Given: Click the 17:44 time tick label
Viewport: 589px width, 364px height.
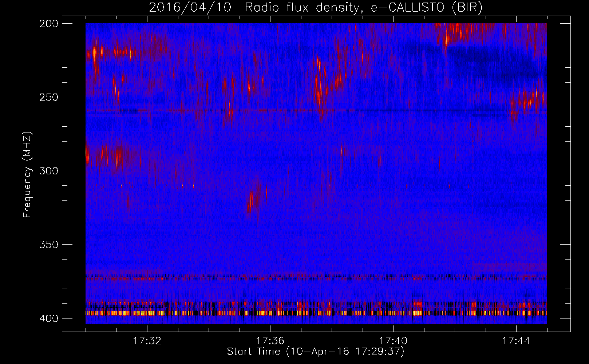Looking at the screenshot, I should coord(516,341).
